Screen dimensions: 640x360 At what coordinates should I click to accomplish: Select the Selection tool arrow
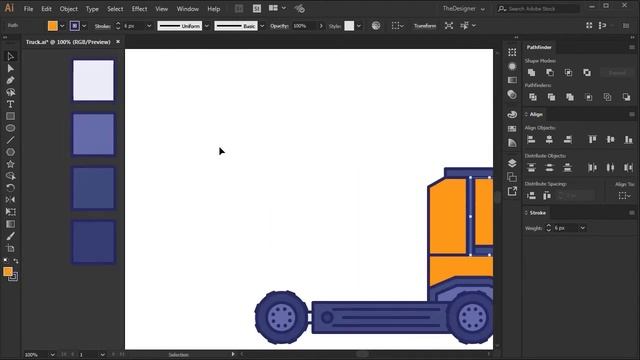(x=11, y=56)
